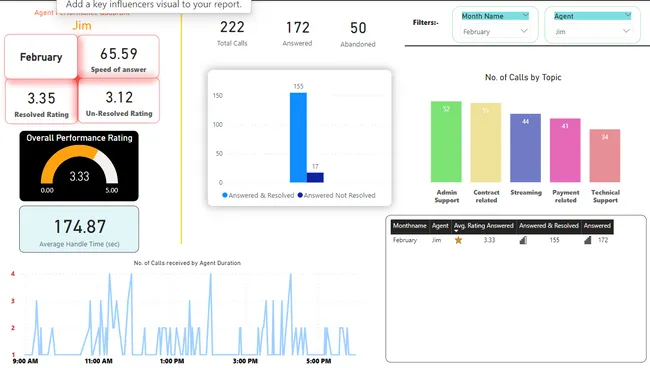The height and width of the screenshot is (368, 650).
Task: Open the Agent dropdown showing Jim
Action: pos(592,31)
